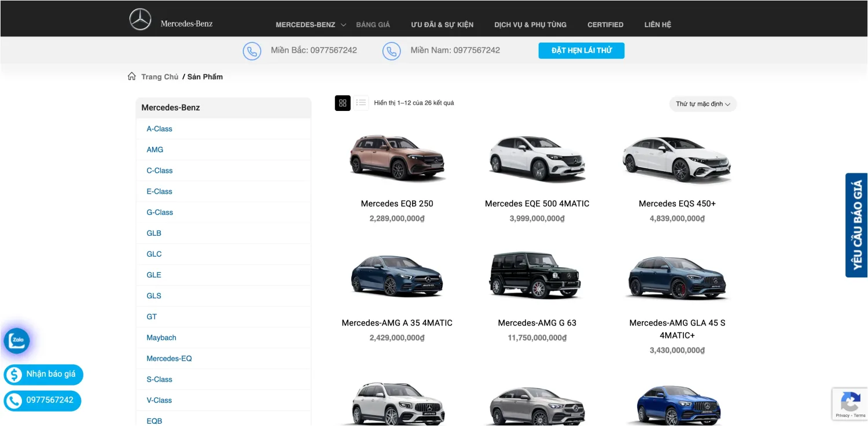The width and height of the screenshot is (868, 426).
Task: Select GLB category
Action: pos(154,233)
